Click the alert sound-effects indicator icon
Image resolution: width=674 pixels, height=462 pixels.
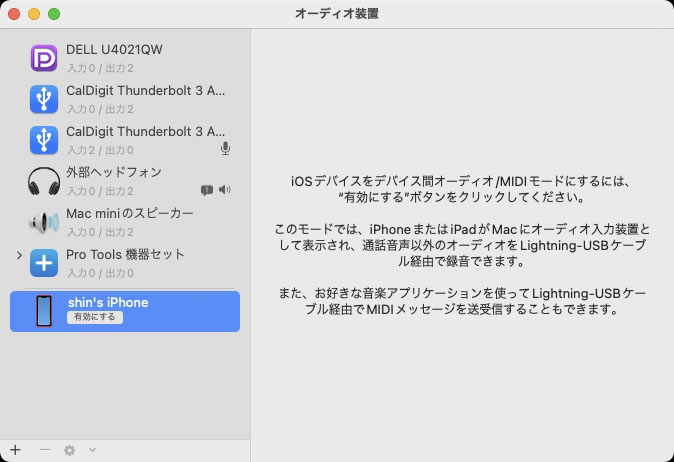(x=207, y=190)
